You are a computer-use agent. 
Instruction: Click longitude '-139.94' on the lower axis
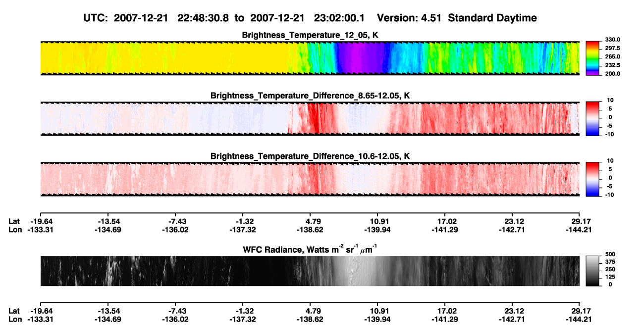377,319
